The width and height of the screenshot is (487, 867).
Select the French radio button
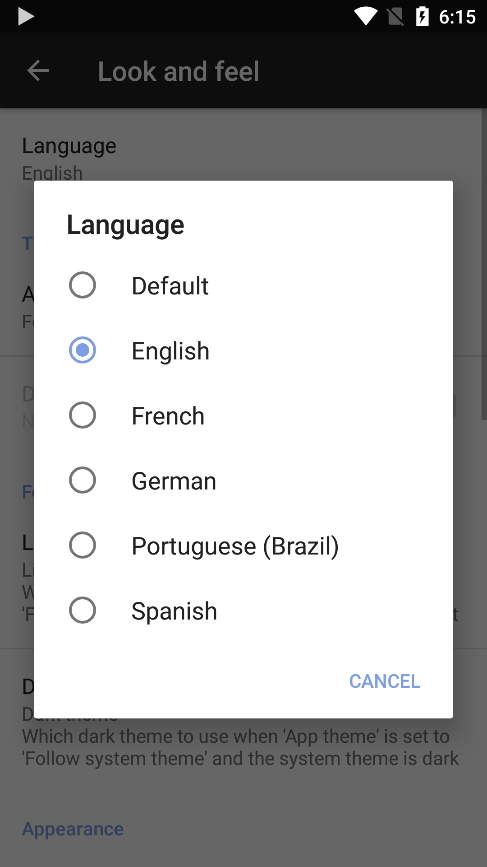click(x=82, y=415)
